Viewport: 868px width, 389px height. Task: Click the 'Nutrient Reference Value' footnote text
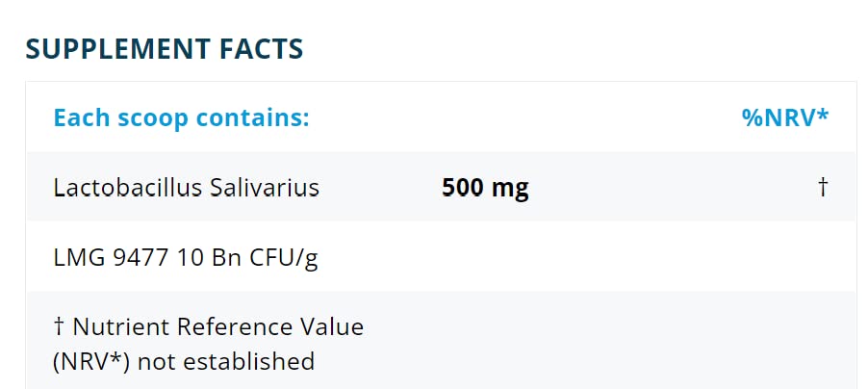(x=218, y=326)
